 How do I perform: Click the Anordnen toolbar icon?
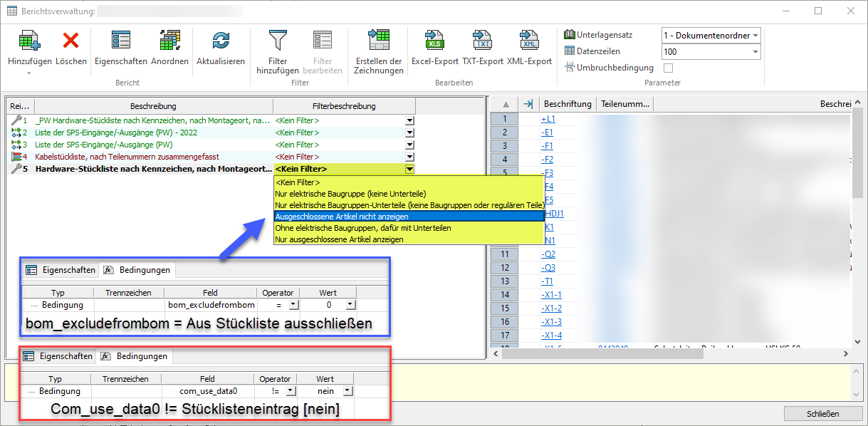169,42
